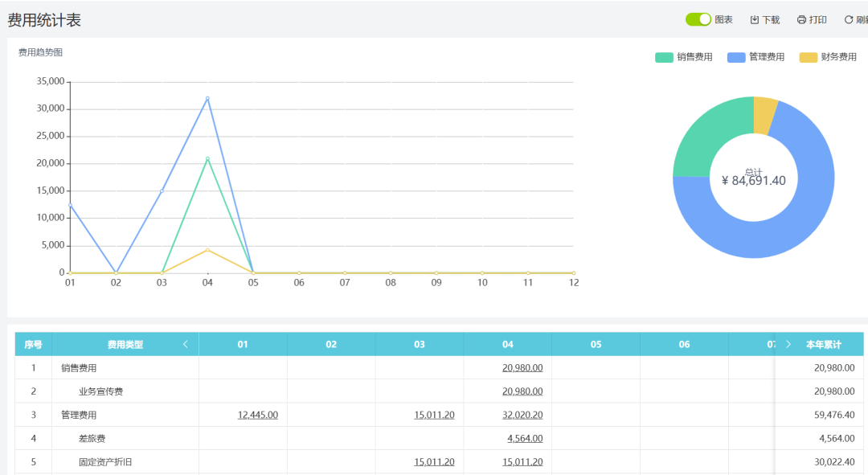The image size is (868, 475).
Task: Open the 4,564.00 差旅费 April amount
Action: coord(525,438)
